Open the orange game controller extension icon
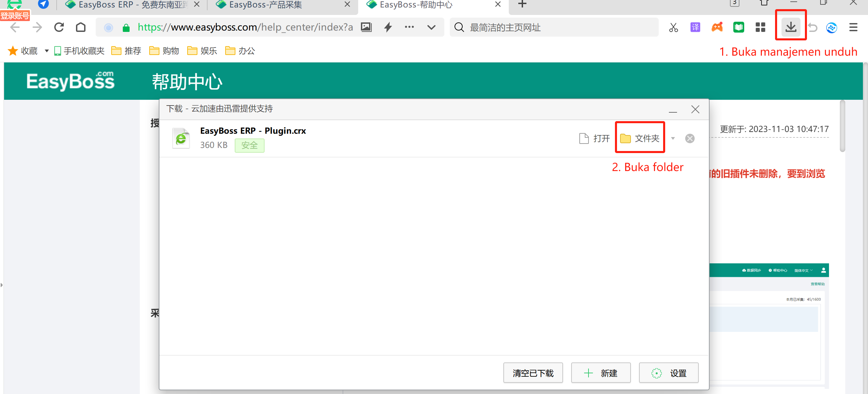Screen dimensions: 868x394 coord(717,27)
